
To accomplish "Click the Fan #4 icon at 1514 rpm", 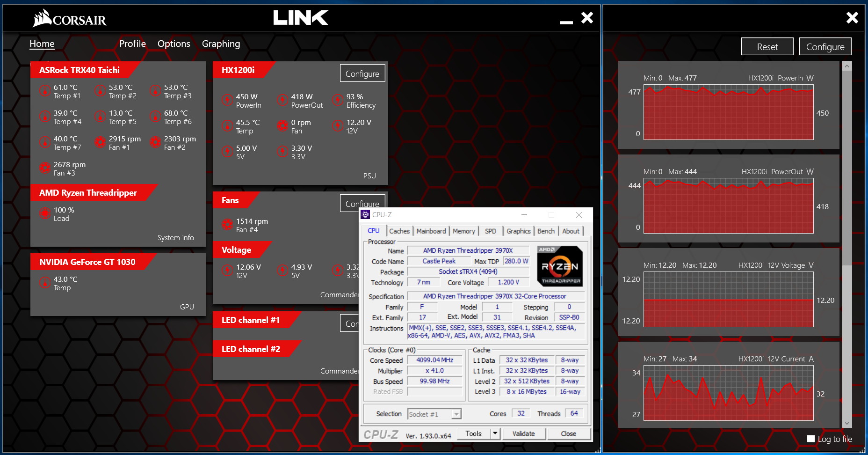I will pos(227,225).
